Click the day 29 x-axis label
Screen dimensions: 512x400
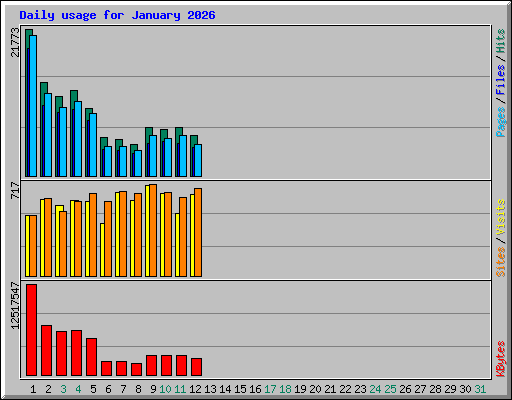coord(450,389)
